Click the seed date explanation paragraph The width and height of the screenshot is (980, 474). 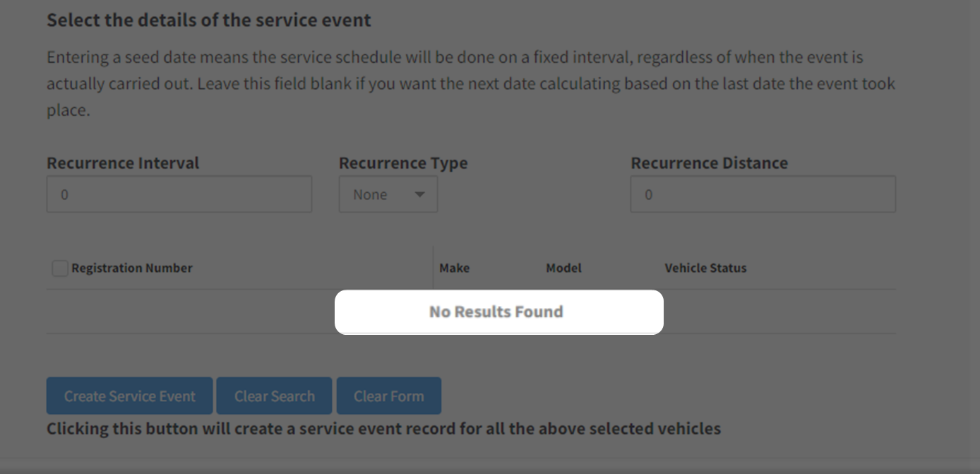coord(471,83)
